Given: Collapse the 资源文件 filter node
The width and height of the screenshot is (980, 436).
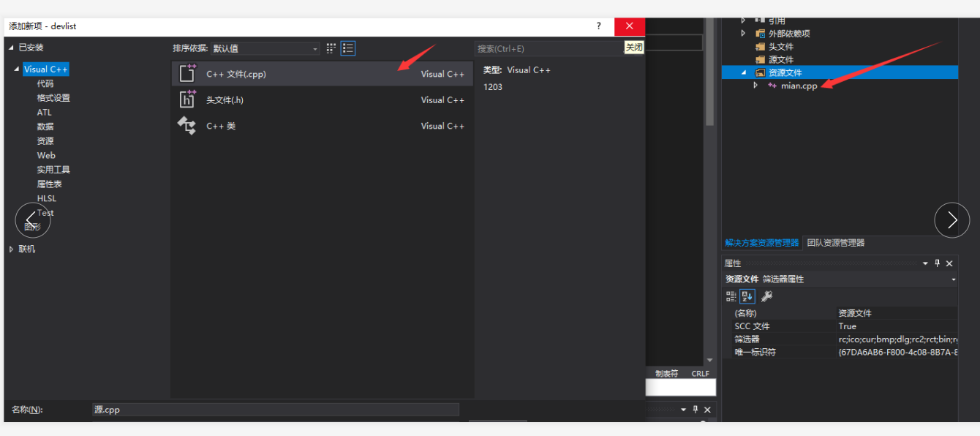Looking at the screenshot, I should pos(744,73).
